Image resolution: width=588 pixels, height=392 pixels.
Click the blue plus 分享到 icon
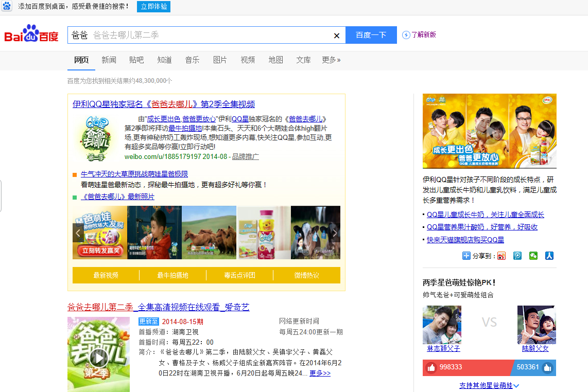[x=466, y=256]
